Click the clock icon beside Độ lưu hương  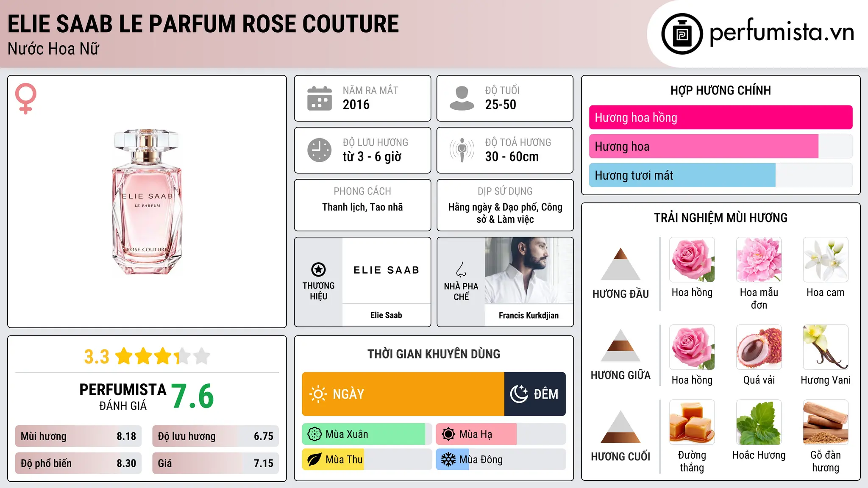[x=320, y=150]
